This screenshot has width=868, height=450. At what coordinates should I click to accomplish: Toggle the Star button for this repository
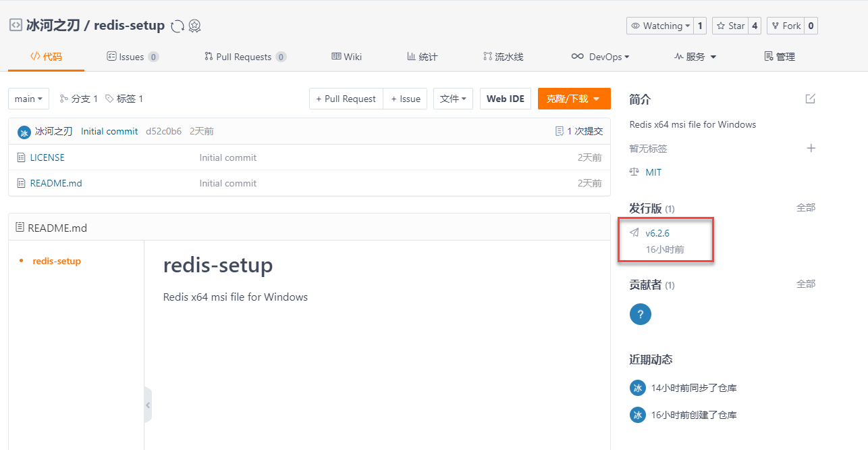click(730, 26)
